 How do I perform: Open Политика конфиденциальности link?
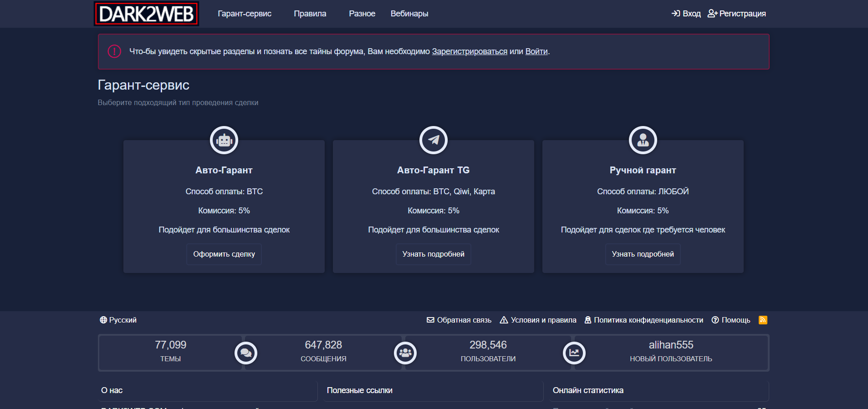(644, 320)
